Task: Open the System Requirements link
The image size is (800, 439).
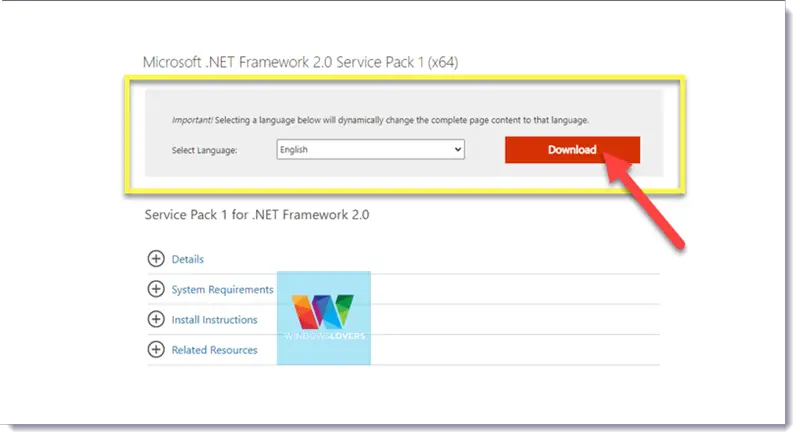Action: point(222,289)
